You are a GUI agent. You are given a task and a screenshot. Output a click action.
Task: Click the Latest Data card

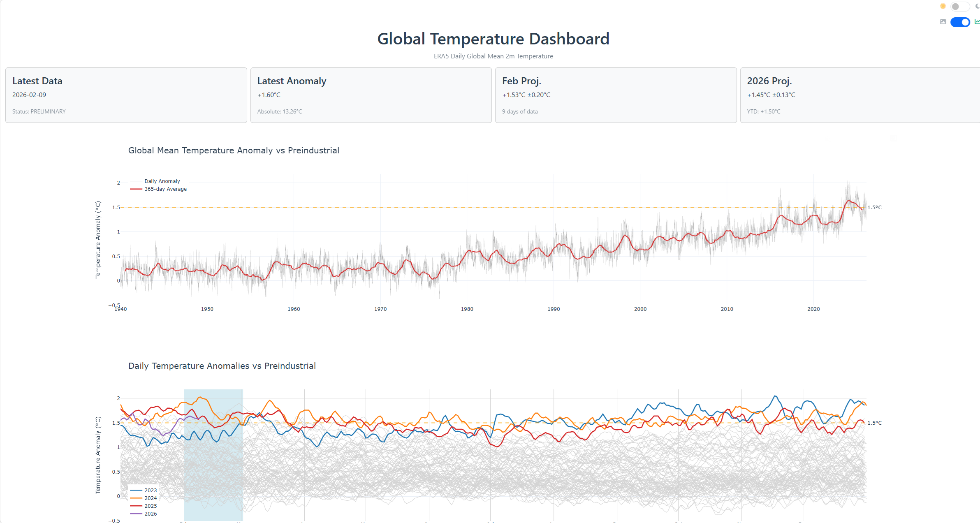click(x=125, y=95)
